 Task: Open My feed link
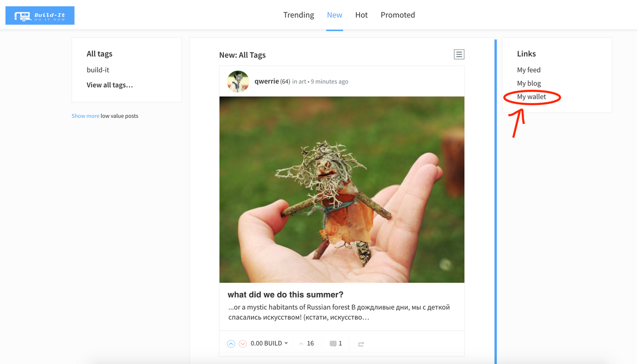tap(529, 70)
